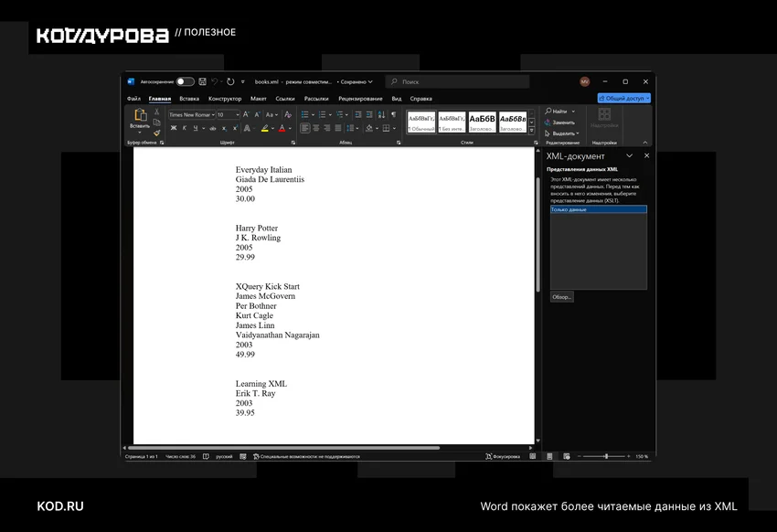Toggle underline Ч formatting
Image resolution: width=777 pixels, height=532 pixels.
(x=196, y=128)
